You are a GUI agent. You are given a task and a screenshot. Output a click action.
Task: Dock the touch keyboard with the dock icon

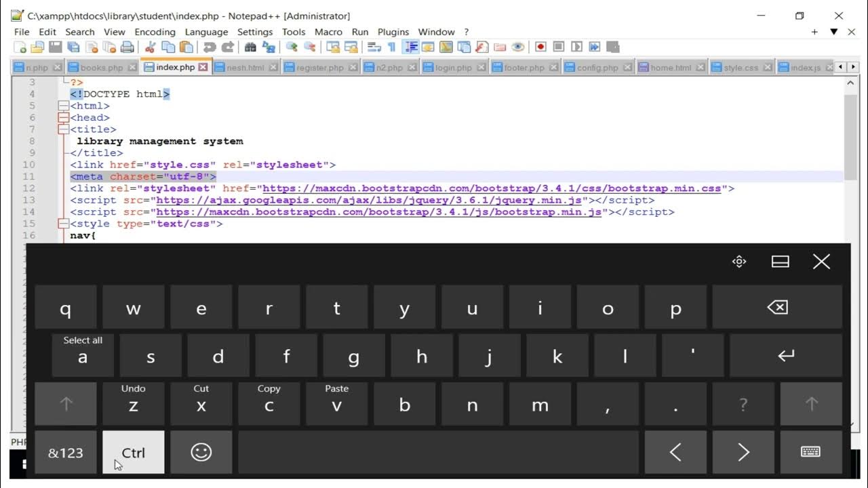pyautogui.click(x=781, y=262)
